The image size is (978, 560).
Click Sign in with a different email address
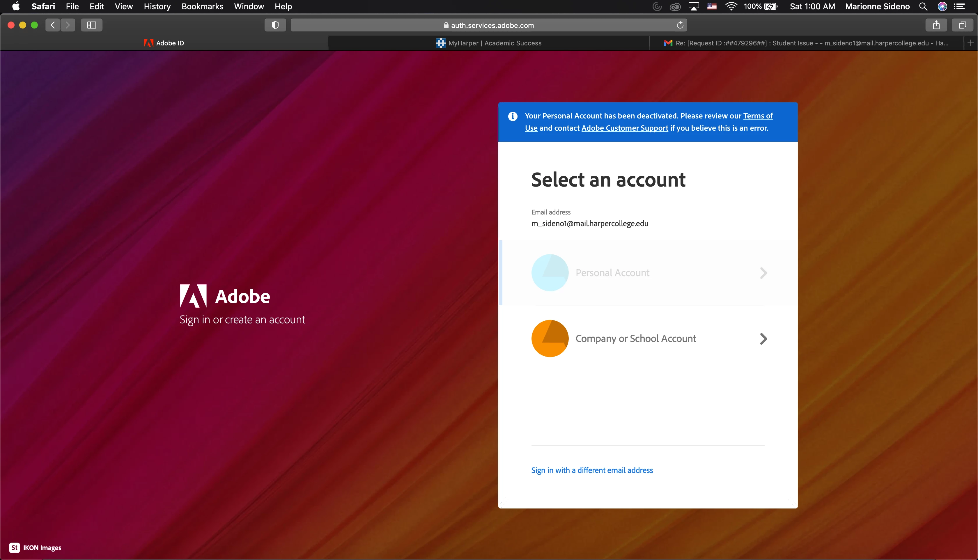pyautogui.click(x=592, y=470)
